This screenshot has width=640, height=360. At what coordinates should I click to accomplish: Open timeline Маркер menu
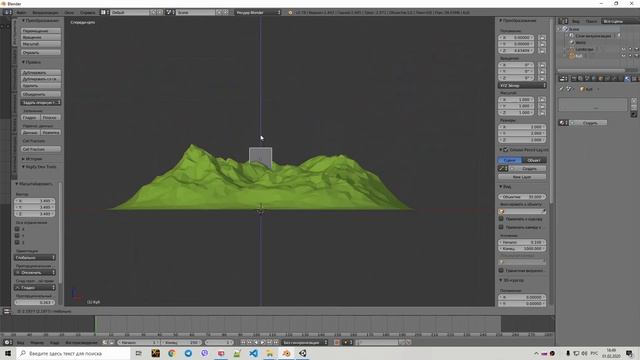[x=37, y=342]
